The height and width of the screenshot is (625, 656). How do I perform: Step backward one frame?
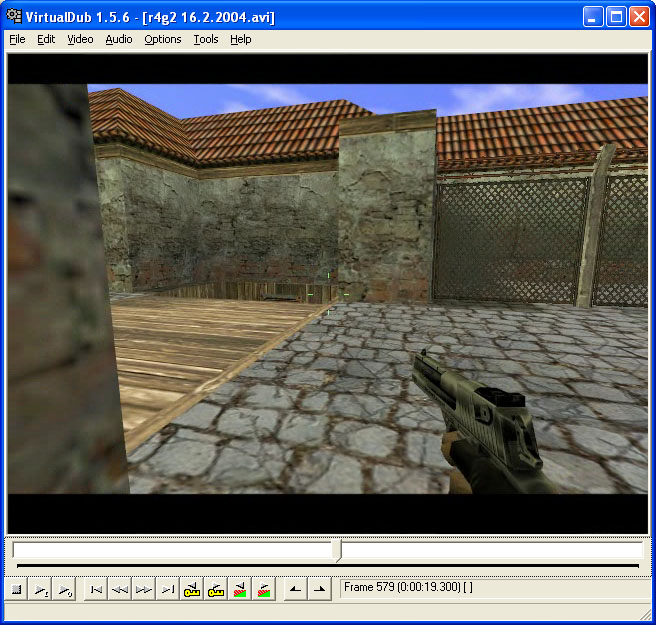[x=120, y=589]
